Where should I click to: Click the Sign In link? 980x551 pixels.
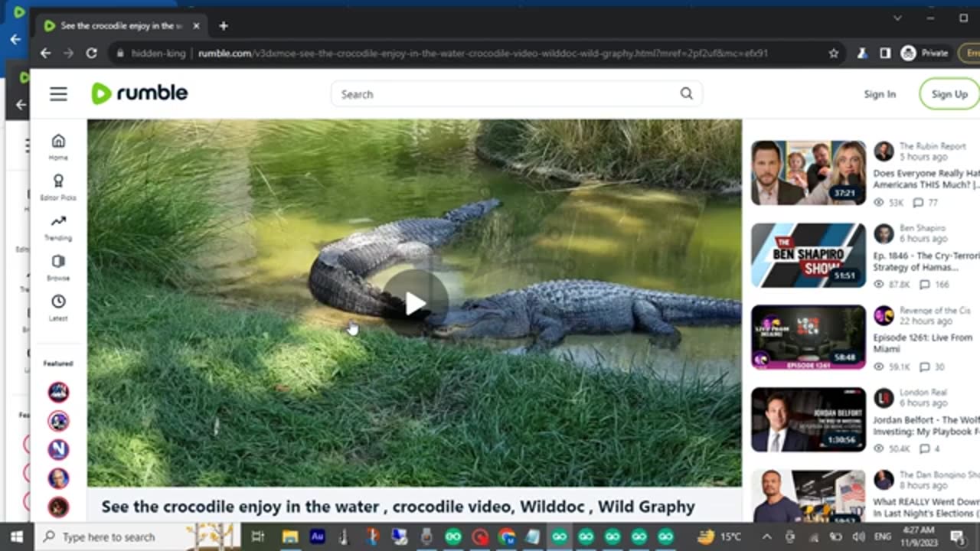point(880,94)
